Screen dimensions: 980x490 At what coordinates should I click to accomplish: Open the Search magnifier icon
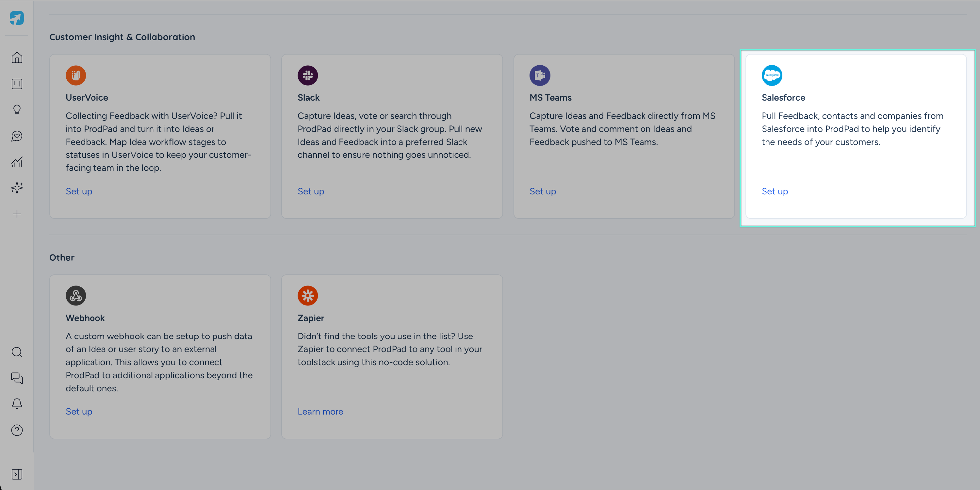click(x=17, y=352)
